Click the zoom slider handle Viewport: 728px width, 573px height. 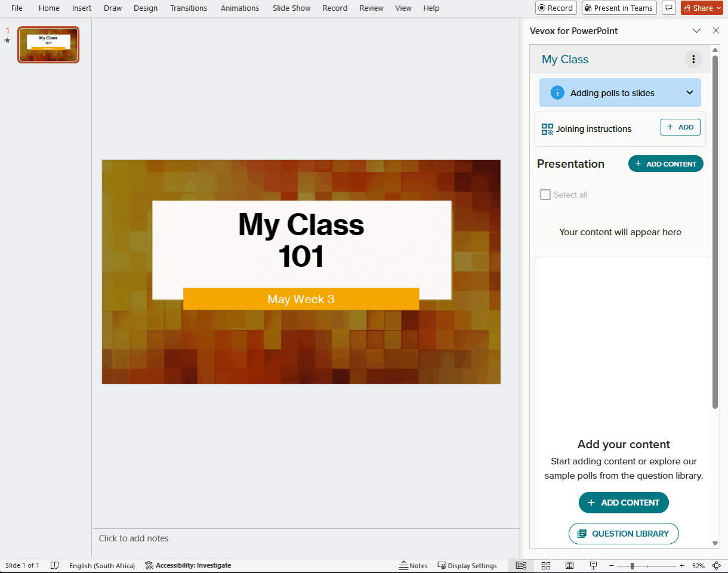pos(632,565)
